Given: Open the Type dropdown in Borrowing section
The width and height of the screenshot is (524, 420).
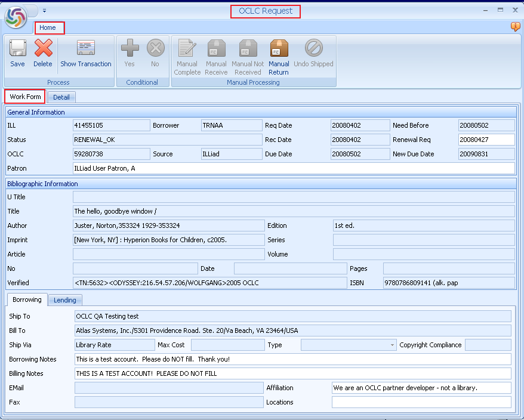Looking at the screenshot, I should pos(393,345).
